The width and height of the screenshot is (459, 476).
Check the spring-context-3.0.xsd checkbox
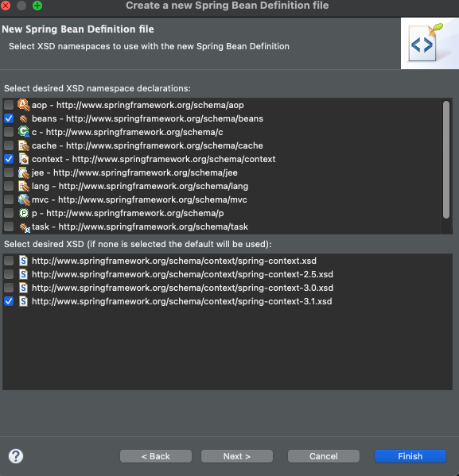(9, 288)
